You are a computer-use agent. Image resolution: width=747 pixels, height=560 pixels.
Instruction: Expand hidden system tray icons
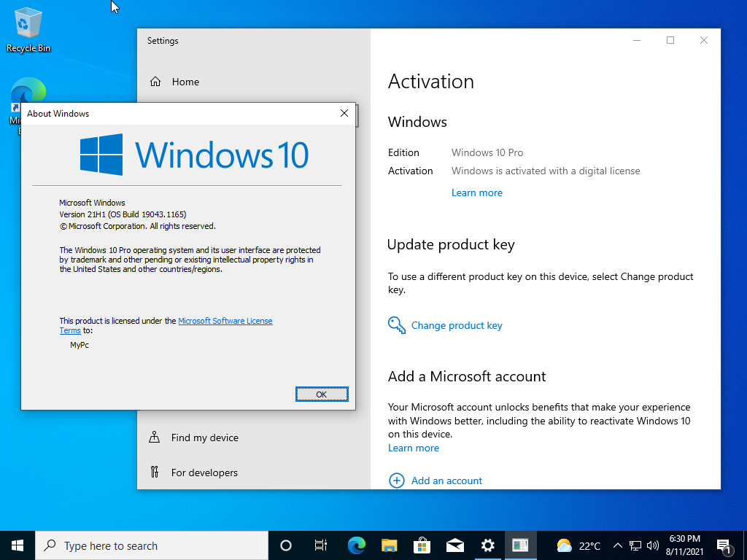pyautogui.click(x=617, y=545)
